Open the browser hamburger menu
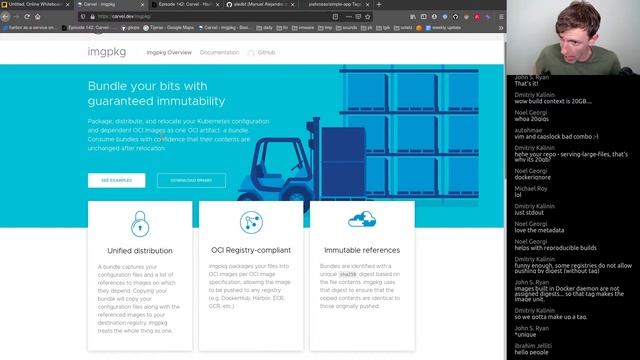The height and width of the screenshot is (360, 640). click(501, 17)
